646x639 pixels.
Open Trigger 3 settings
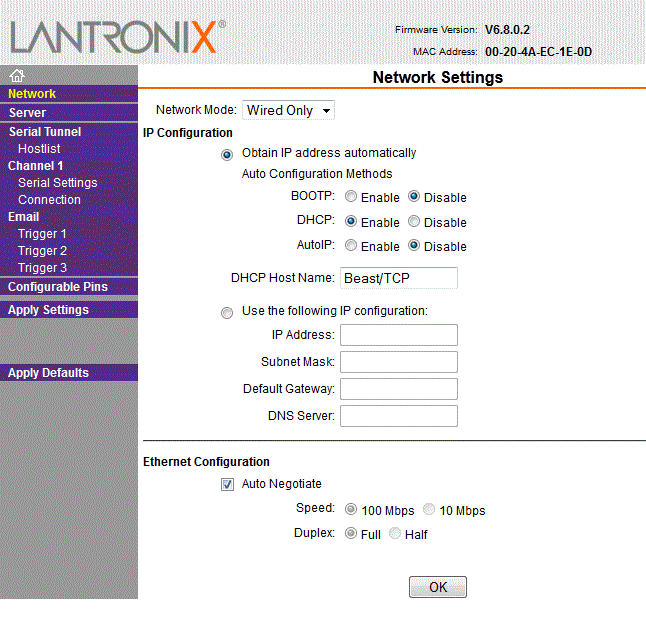42,268
